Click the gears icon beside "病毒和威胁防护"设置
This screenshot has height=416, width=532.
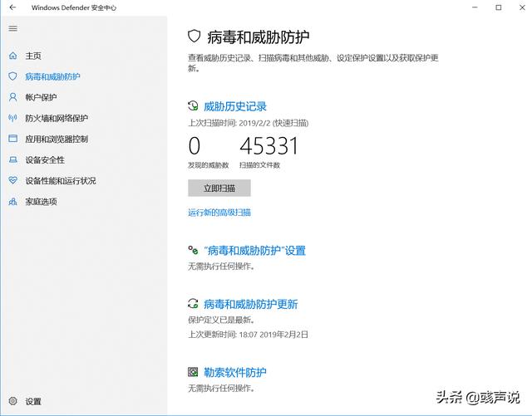[193, 251]
